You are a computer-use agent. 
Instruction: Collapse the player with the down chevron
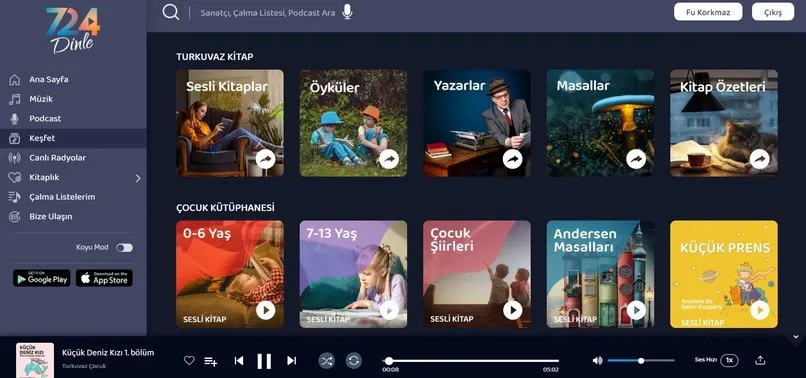[796, 337]
